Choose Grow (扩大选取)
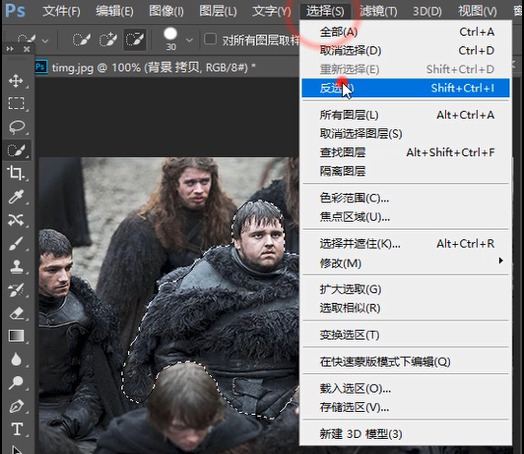The width and height of the screenshot is (524, 454). point(406,289)
